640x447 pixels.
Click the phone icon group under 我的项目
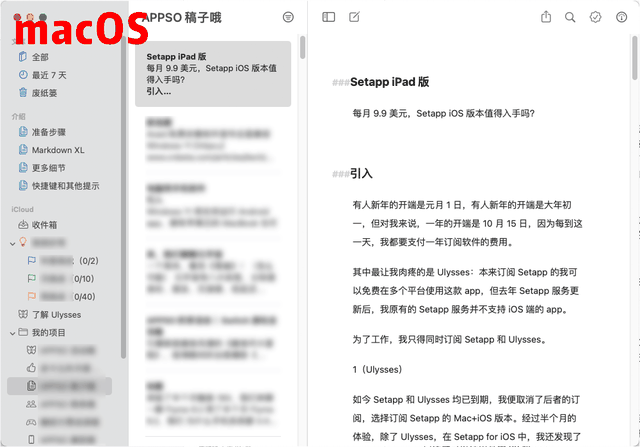(x=31, y=440)
